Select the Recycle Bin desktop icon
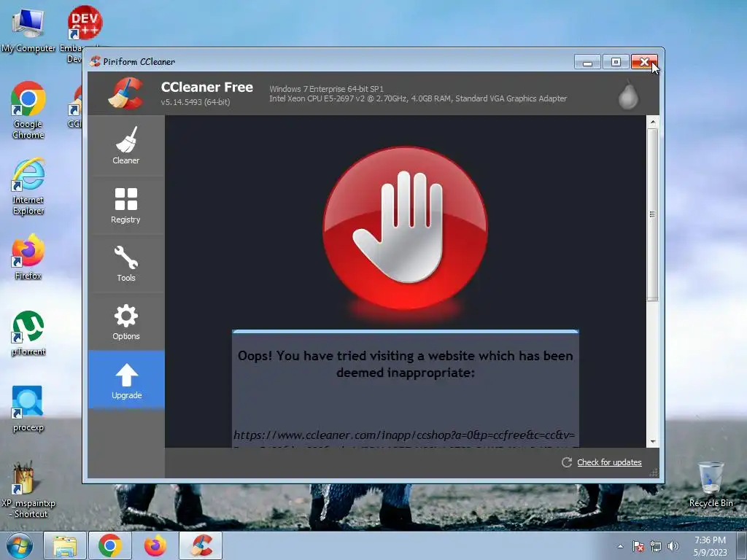Screen dimensions: 747x560 (711, 485)
